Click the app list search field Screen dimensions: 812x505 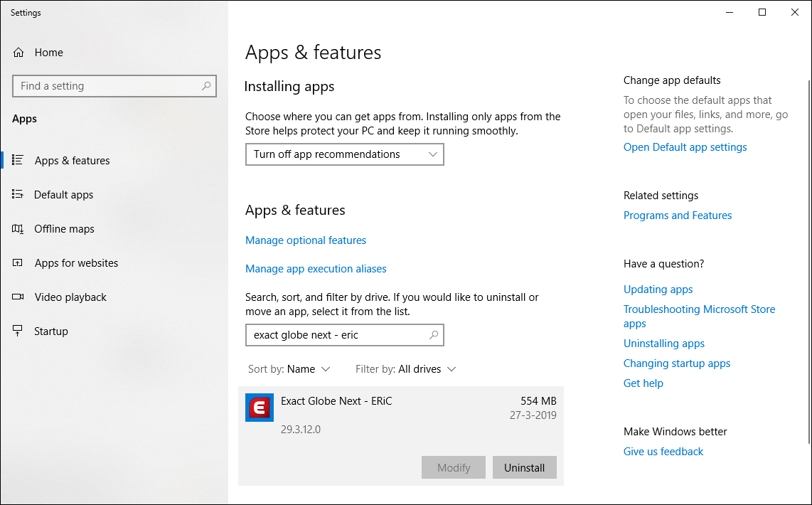click(344, 335)
